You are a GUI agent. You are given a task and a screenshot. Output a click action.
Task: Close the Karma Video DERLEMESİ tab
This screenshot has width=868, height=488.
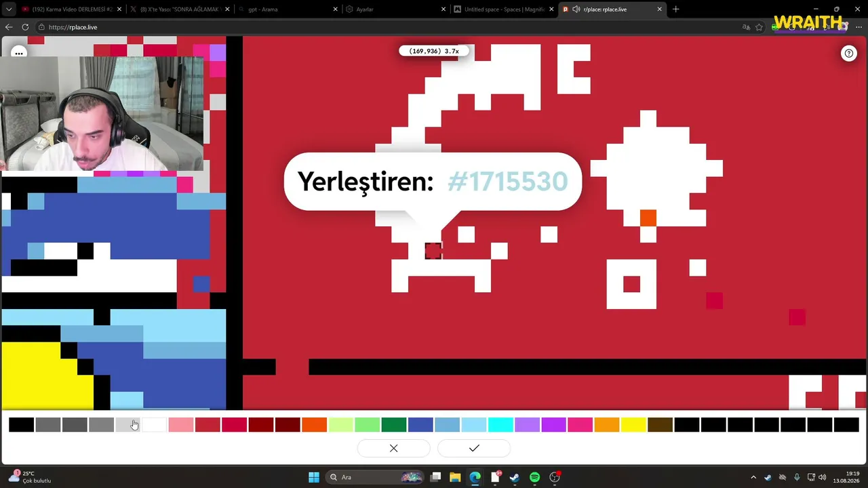pyautogui.click(x=119, y=9)
